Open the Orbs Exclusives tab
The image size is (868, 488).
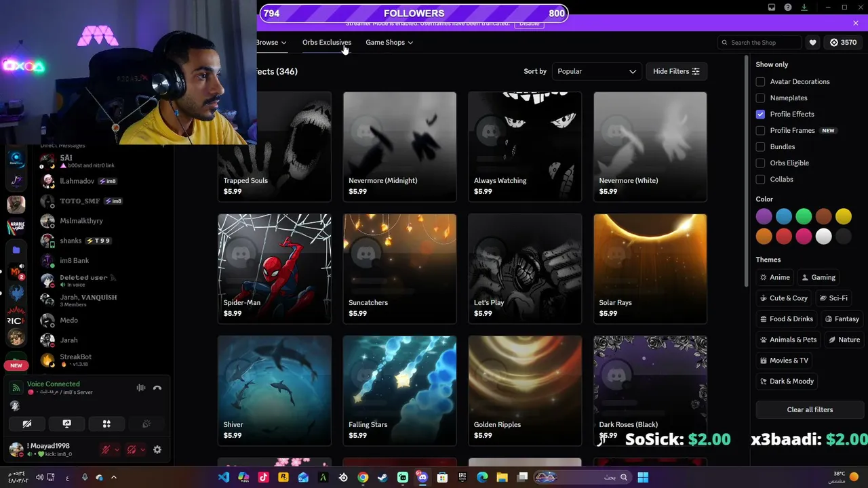(327, 43)
